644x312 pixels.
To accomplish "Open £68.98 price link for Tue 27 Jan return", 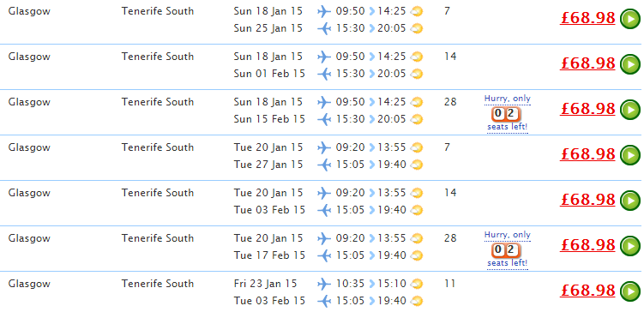I will (x=587, y=154).
